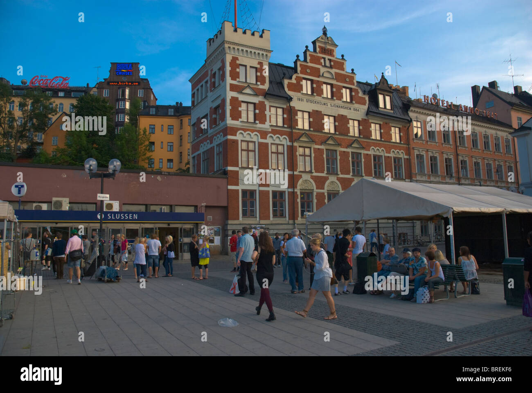
Task: Click the round blue T metro sign
Action: tap(19, 190)
